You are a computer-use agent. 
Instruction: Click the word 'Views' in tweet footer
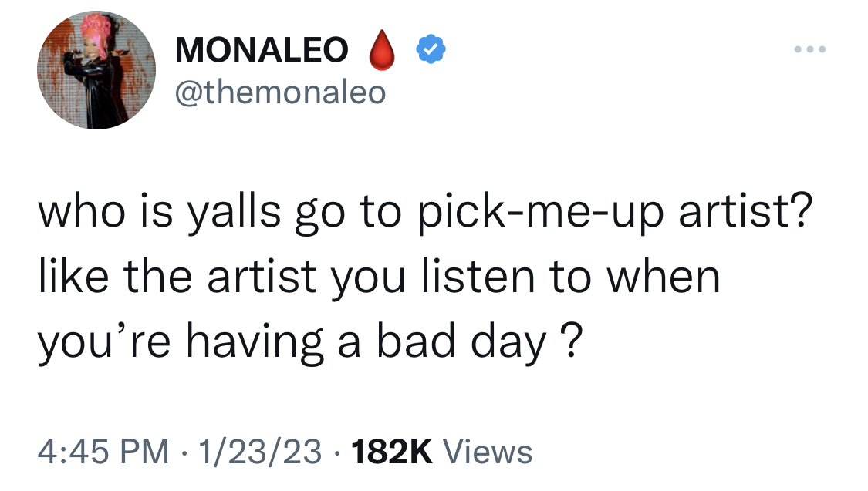488,451
